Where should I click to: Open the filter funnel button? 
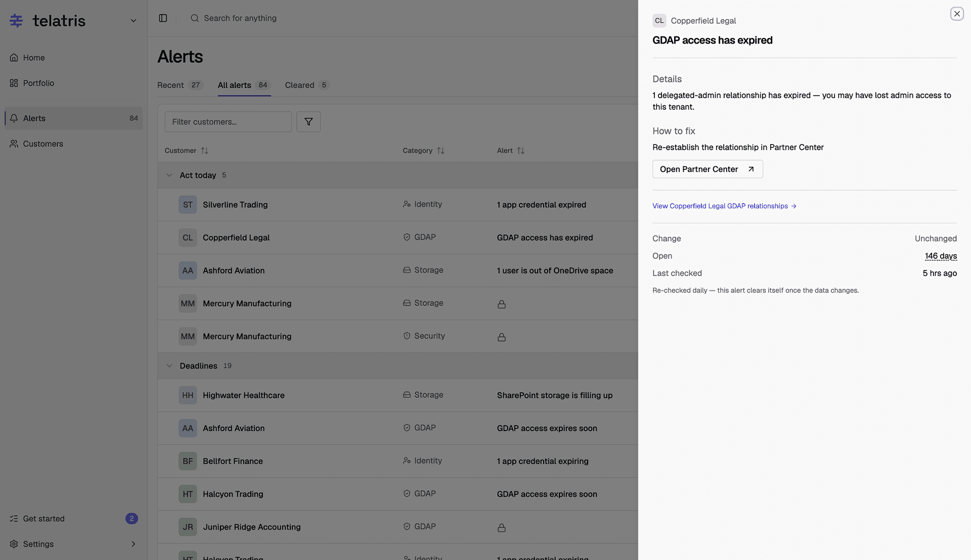click(308, 122)
